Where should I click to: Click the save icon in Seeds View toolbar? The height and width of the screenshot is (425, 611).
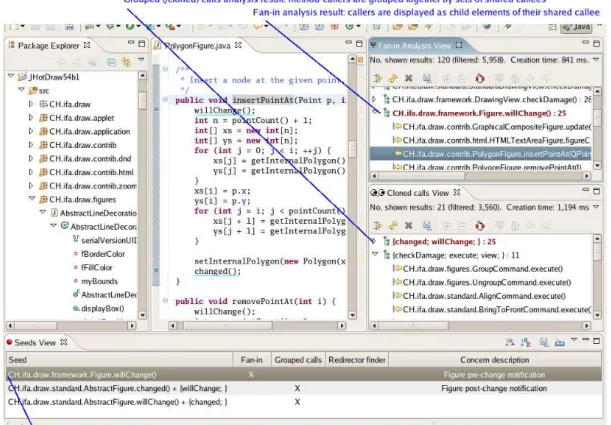544,342
